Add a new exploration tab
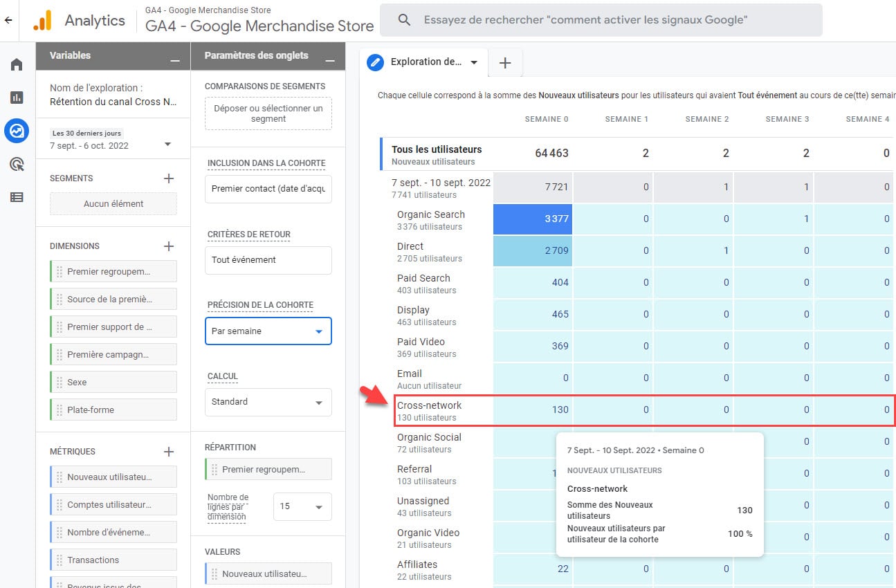Image resolution: width=896 pixels, height=588 pixels. click(505, 63)
